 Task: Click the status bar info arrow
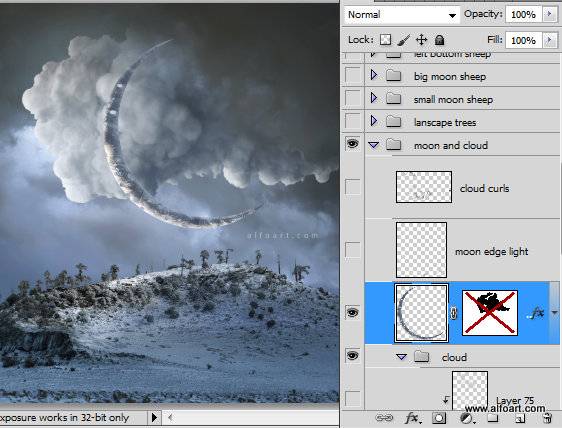point(154,418)
